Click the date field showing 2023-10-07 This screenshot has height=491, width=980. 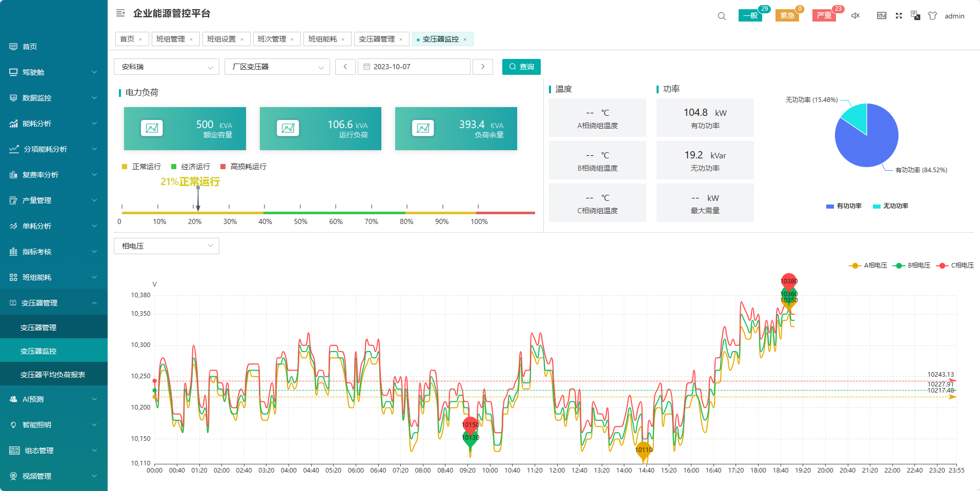tap(414, 67)
